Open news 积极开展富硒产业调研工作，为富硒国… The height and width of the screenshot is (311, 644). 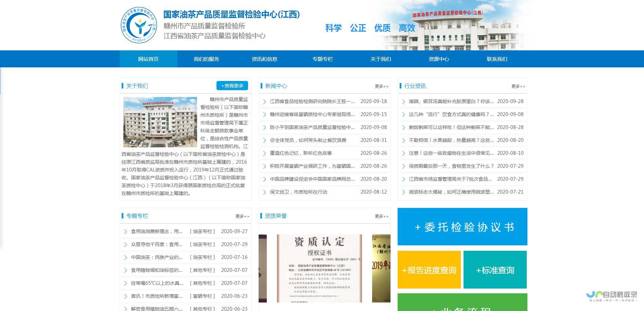312,166
